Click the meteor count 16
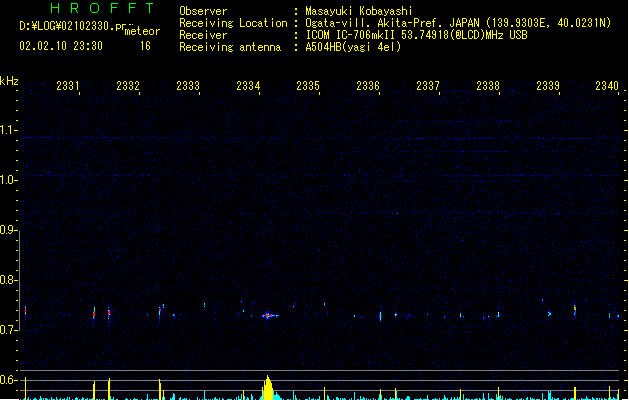Image resolution: width=629 pixels, height=400 pixels. [x=145, y=46]
